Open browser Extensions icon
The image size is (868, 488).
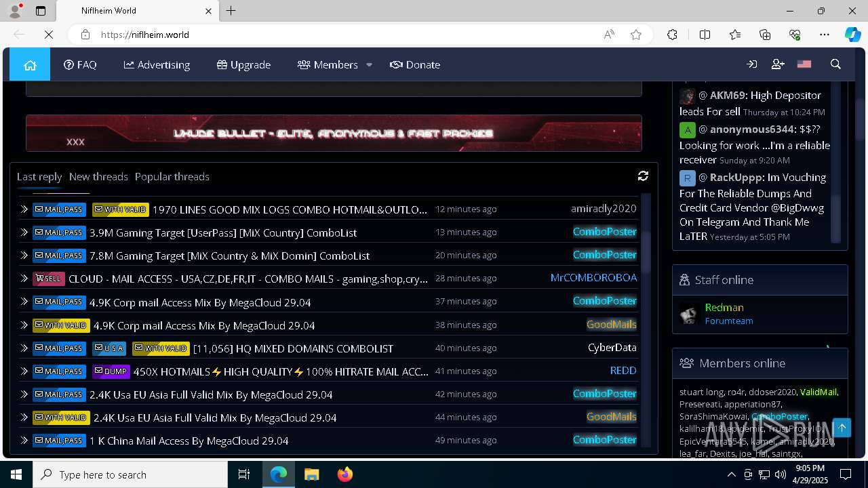click(x=672, y=35)
